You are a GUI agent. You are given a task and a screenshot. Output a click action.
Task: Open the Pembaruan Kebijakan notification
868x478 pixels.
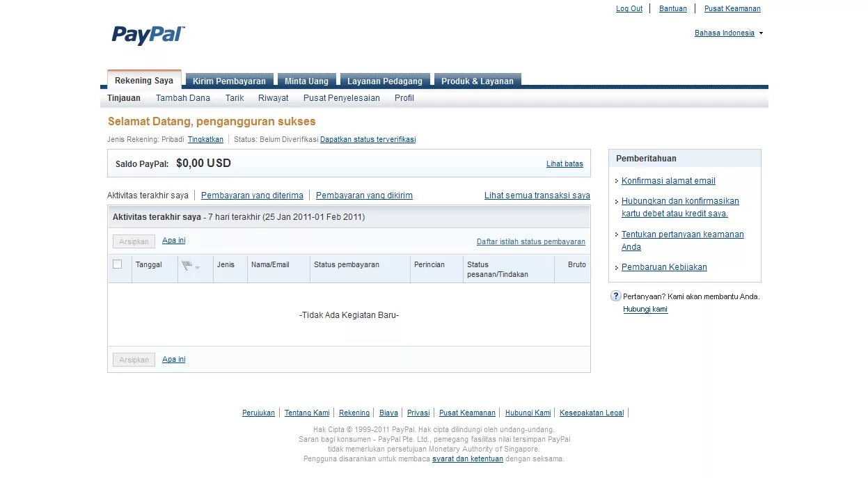(664, 267)
